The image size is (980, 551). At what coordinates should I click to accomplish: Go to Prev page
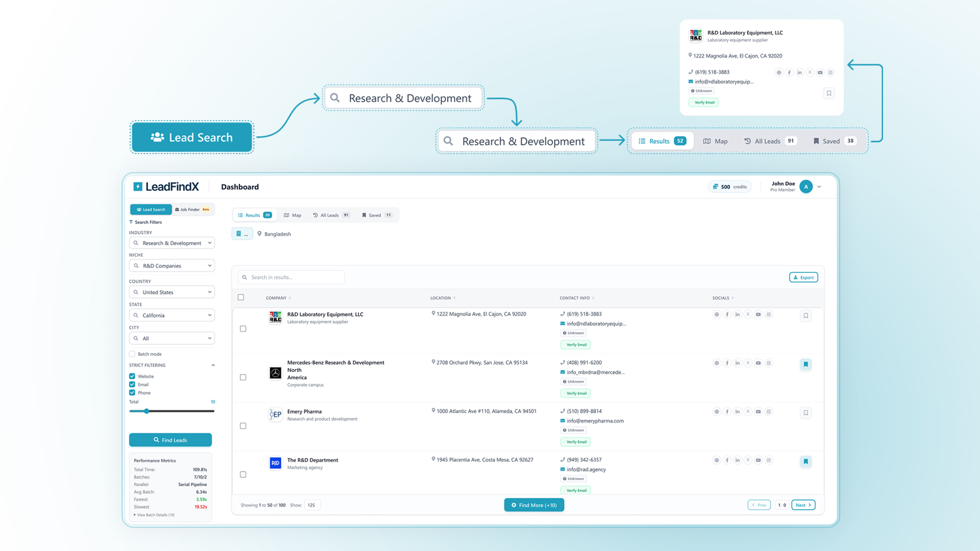click(759, 505)
